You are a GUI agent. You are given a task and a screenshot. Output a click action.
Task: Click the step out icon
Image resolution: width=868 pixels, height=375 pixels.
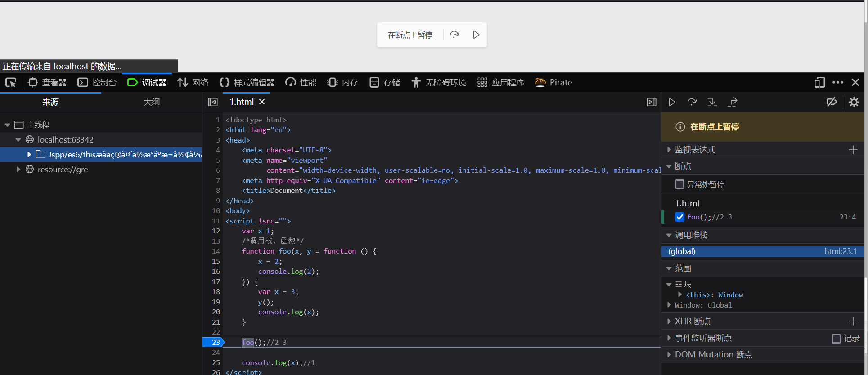coord(733,102)
